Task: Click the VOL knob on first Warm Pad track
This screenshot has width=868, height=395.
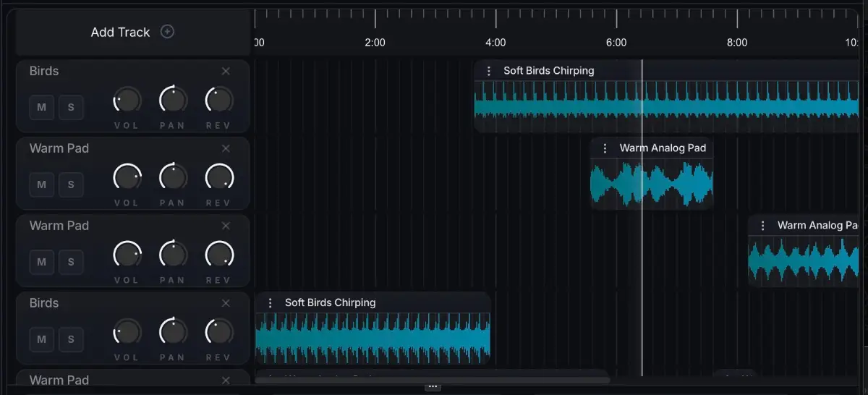Action: (x=127, y=177)
